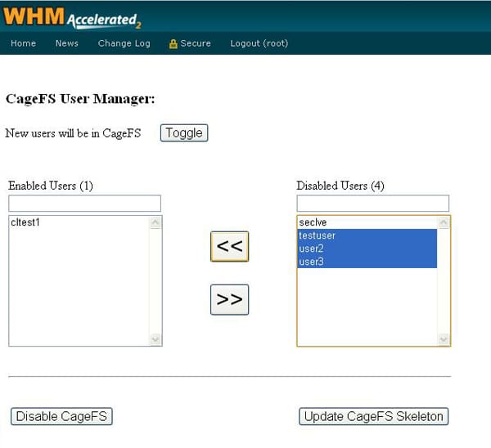491x448 pixels.
Task: Focus the Disabled Users filter field
Action: tap(373, 204)
